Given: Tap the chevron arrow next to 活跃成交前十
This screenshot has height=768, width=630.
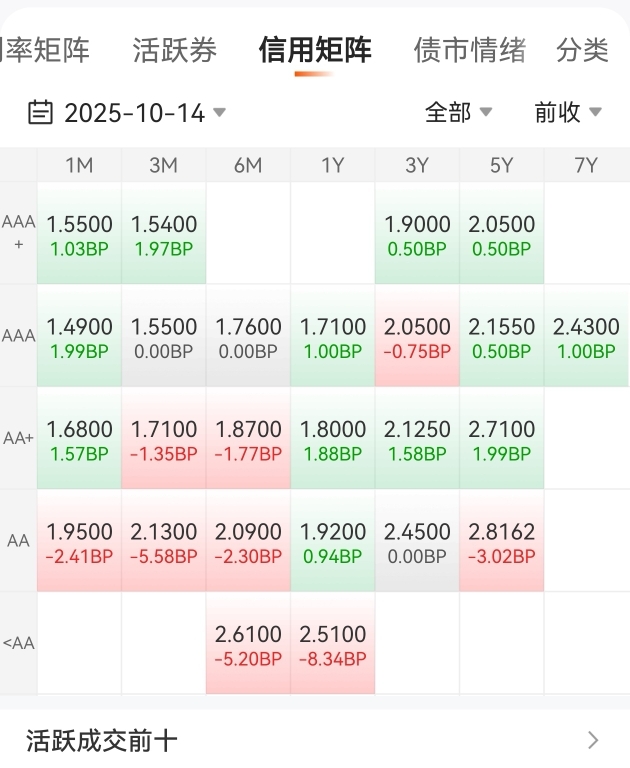Looking at the screenshot, I should pyautogui.click(x=593, y=740).
